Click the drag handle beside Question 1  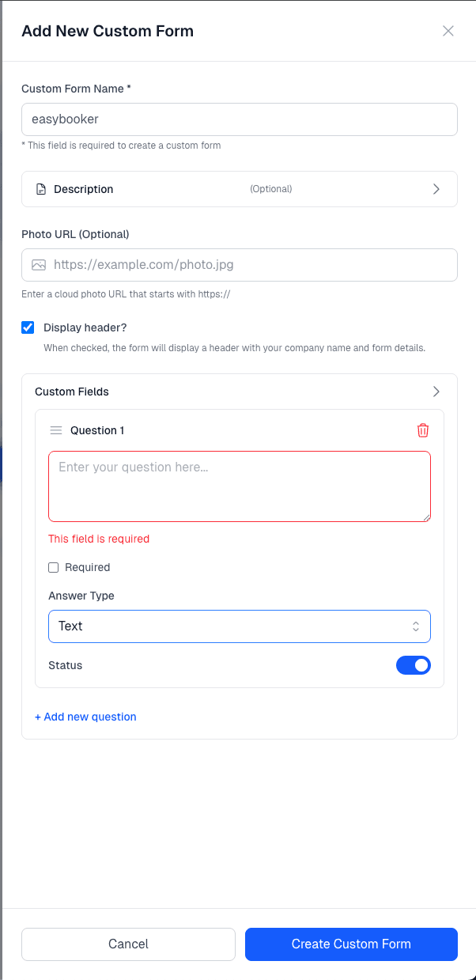click(55, 430)
